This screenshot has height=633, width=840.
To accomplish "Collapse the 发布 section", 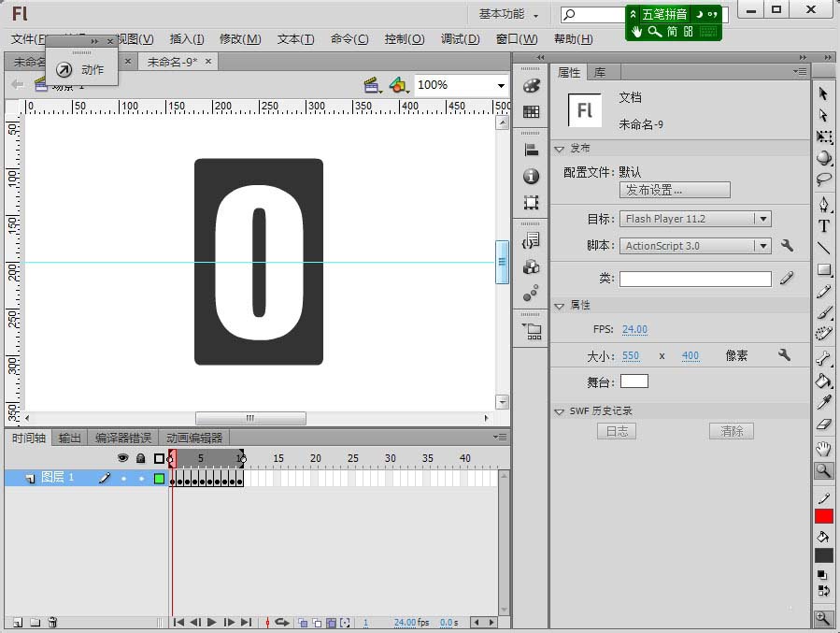I will 560,149.
